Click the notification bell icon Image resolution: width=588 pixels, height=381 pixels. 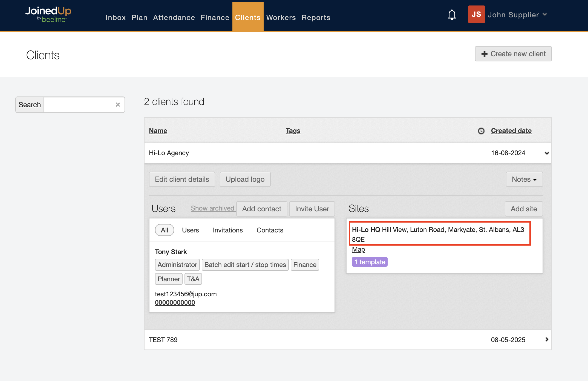(452, 15)
